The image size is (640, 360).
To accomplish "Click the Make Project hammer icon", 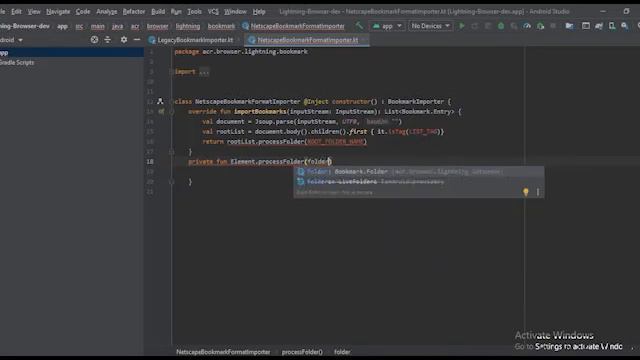I will 359,26.
